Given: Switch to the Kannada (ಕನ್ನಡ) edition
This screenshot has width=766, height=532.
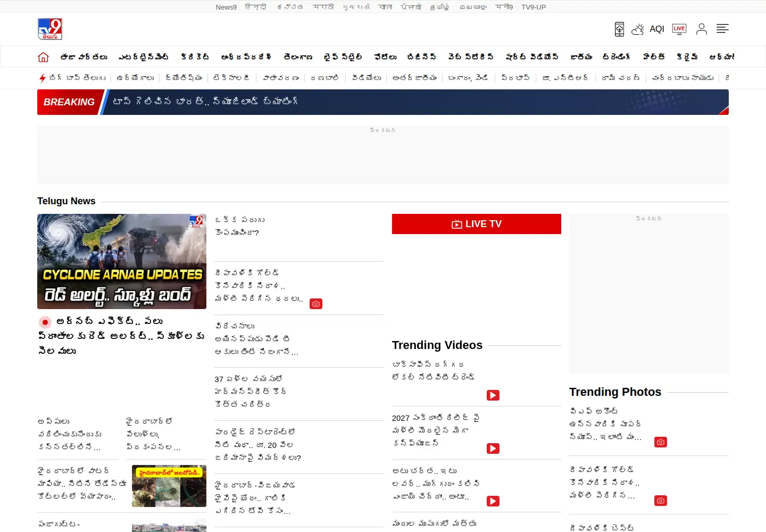Looking at the screenshot, I should pyautogui.click(x=290, y=7).
